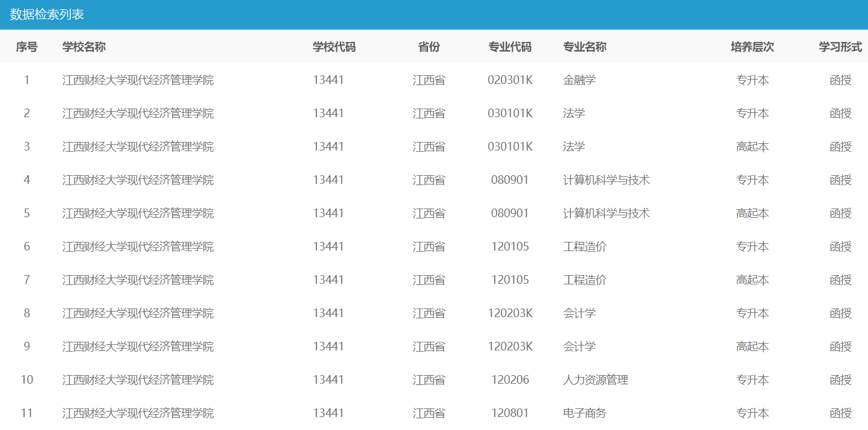
Task: Click 高起本 in row 5
Action: point(753,213)
